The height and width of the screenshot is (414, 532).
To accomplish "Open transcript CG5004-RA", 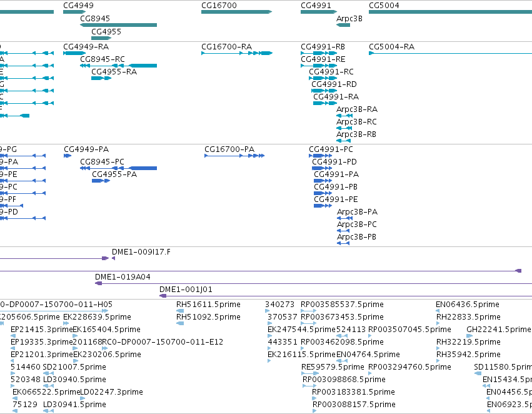I will pyautogui.click(x=391, y=47).
